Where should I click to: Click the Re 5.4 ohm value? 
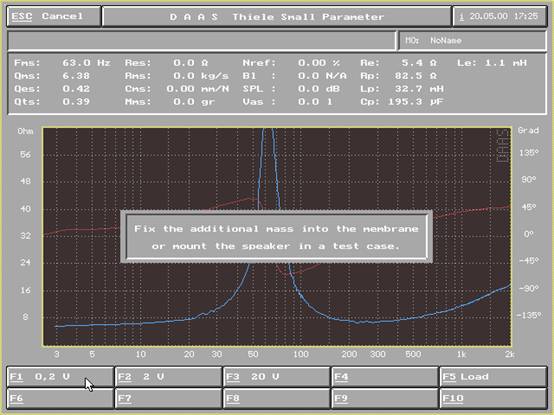(x=419, y=63)
